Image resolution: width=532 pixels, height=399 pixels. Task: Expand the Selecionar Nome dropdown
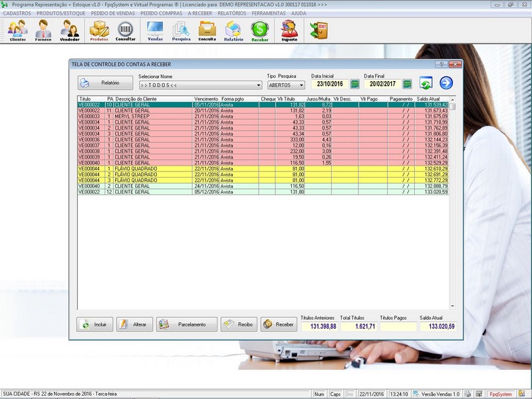coord(259,85)
